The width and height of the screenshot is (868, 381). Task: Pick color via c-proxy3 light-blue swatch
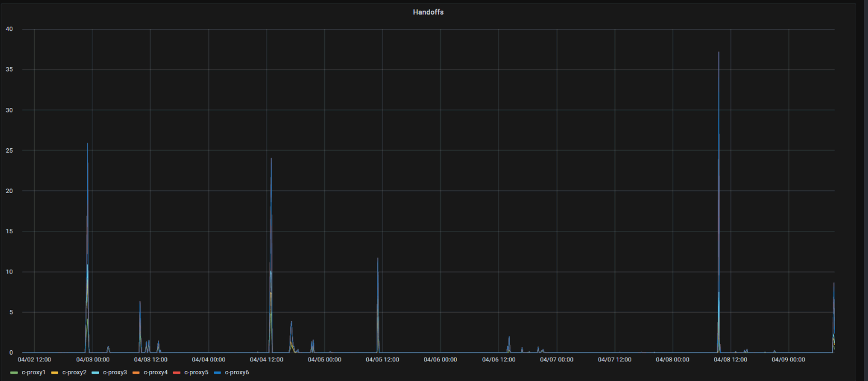pyautogui.click(x=96, y=372)
